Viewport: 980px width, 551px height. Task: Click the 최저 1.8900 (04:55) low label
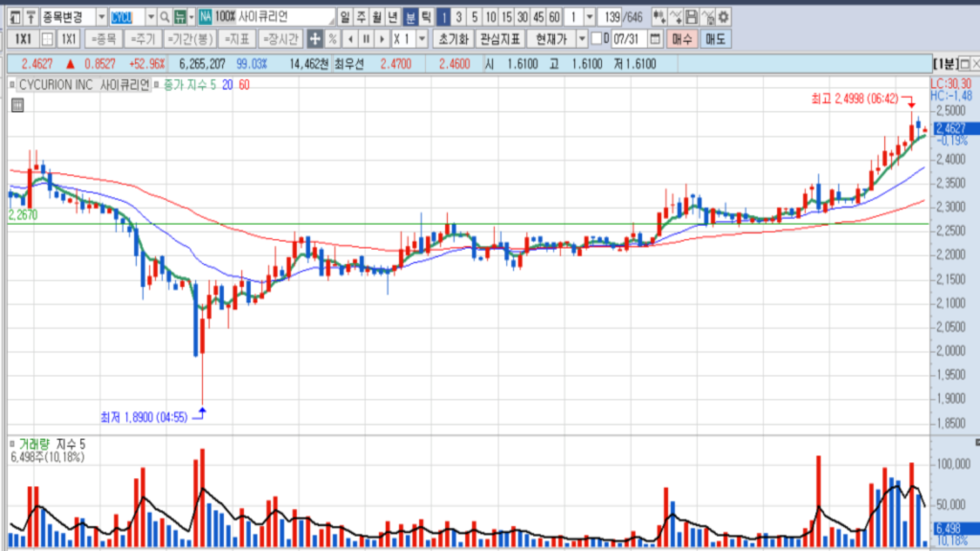144,417
